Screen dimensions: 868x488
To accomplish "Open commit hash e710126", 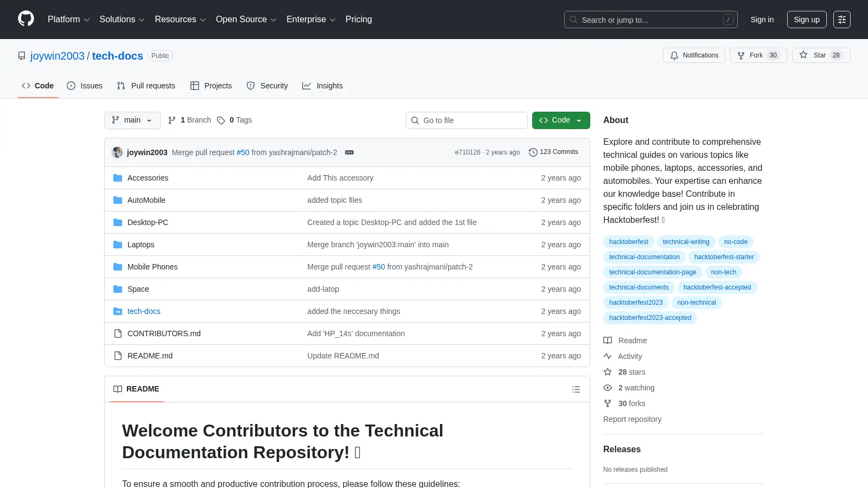I will (468, 152).
